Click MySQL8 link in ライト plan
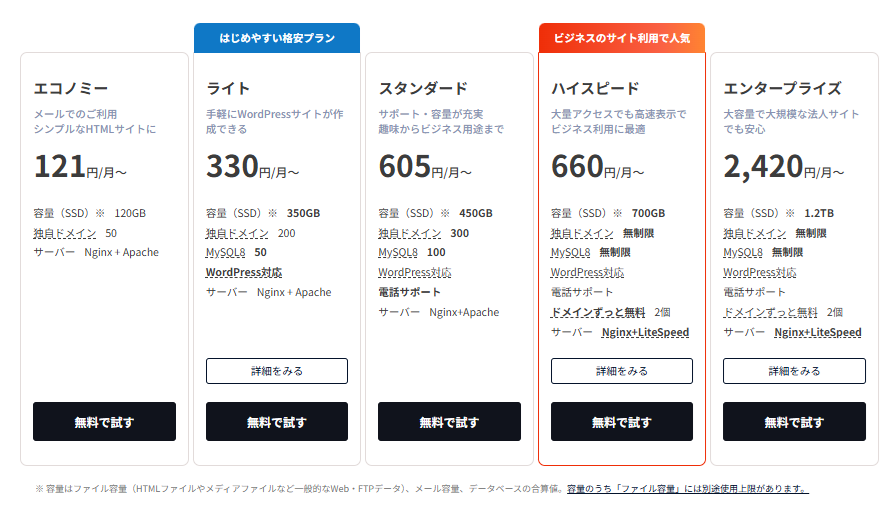Viewport: 893px width, 509px height. click(225, 253)
